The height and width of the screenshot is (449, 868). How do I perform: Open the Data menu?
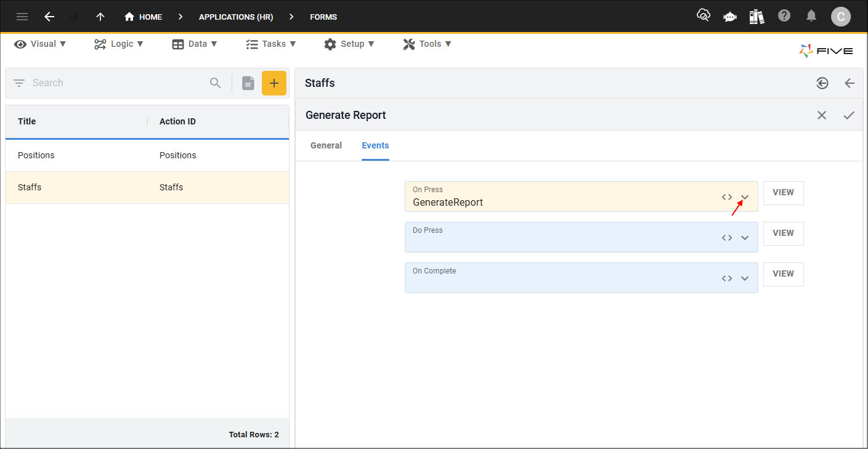click(x=195, y=44)
